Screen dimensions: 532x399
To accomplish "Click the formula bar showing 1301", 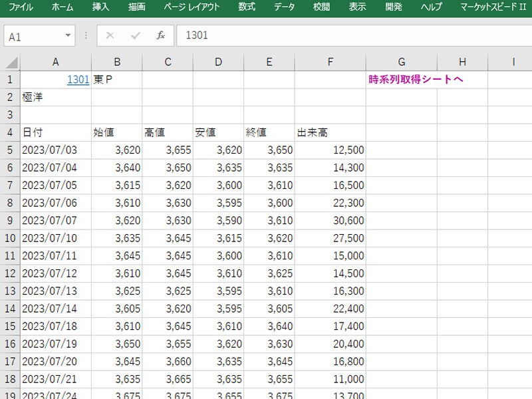I will [354, 35].
